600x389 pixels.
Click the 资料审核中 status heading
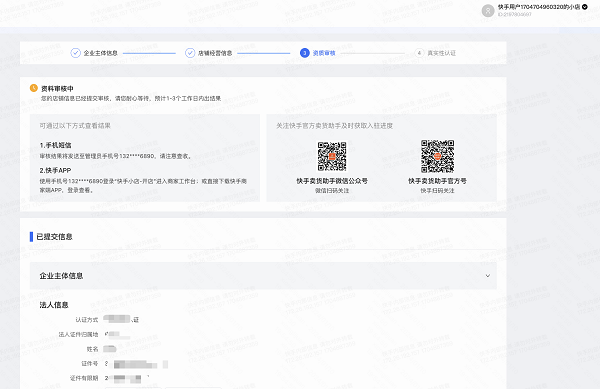[57, 88]
